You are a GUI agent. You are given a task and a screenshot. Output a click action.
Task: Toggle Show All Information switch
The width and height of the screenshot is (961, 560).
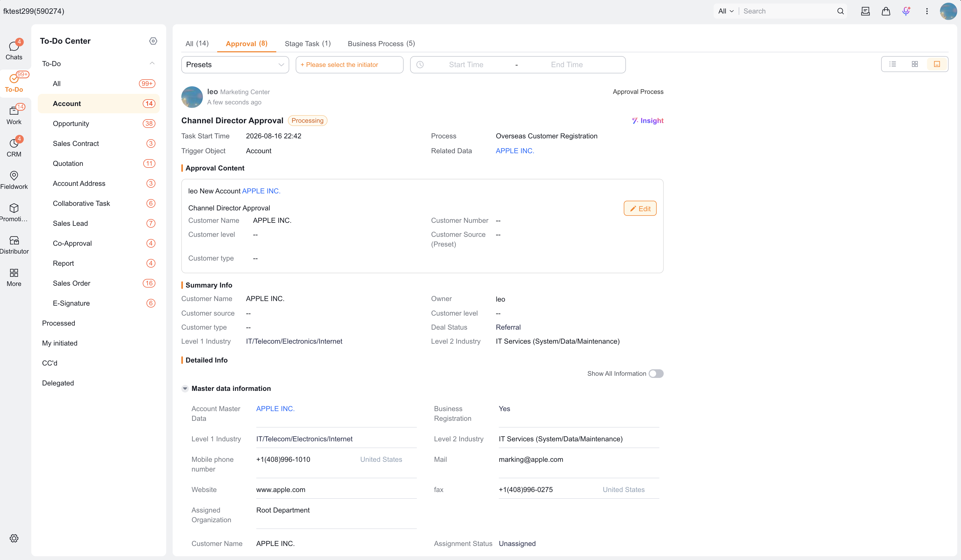[x=656, y=374]
